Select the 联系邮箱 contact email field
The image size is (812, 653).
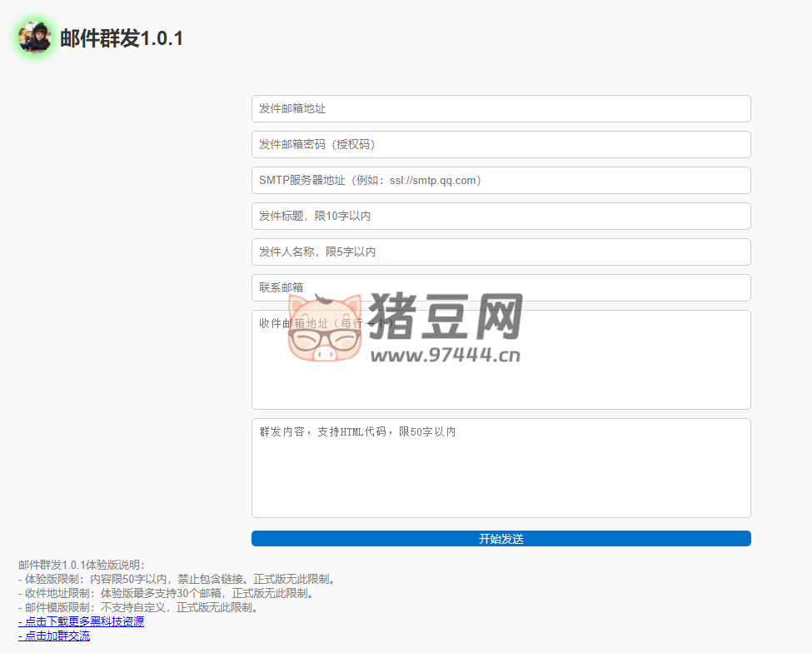(500, 287)
